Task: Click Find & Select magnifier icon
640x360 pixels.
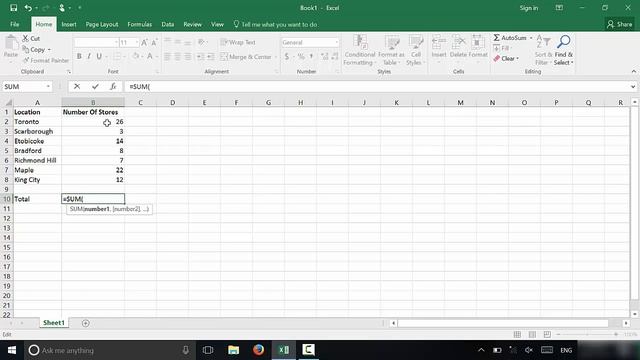Action: pos(564,41)
